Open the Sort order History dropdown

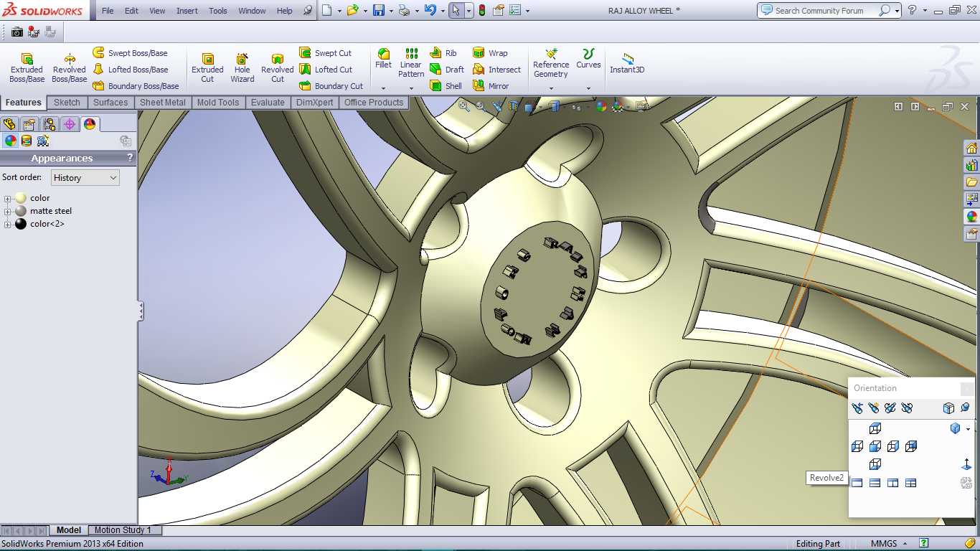[x=85, y=177]
